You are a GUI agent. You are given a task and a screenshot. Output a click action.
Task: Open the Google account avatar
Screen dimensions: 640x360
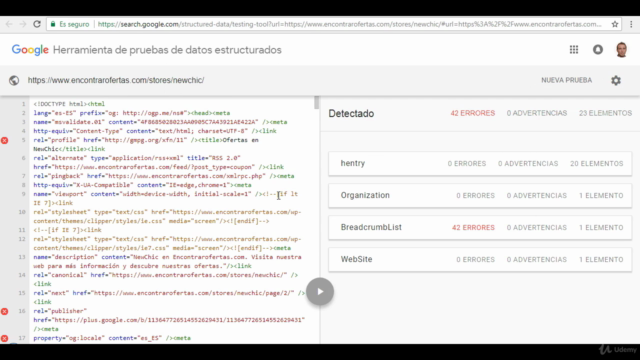coord(622,50)
